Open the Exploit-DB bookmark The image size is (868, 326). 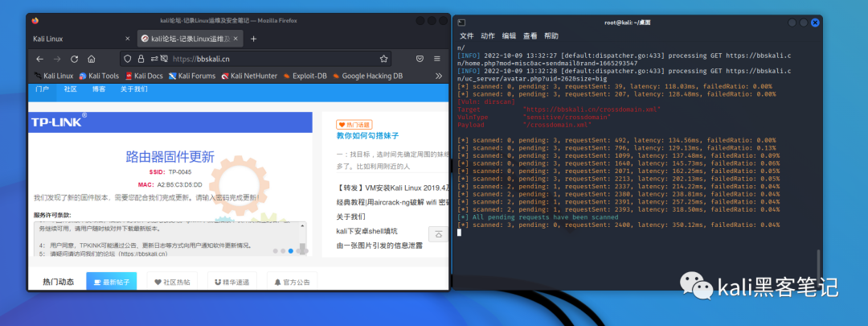point(305,76)
